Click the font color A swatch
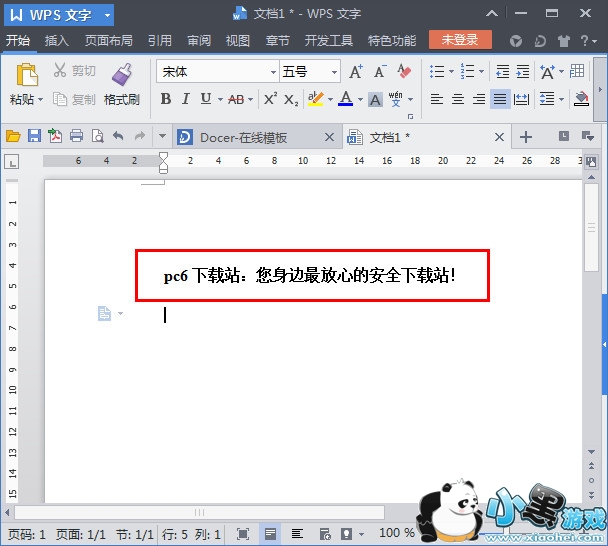 (x=345, y=99)
